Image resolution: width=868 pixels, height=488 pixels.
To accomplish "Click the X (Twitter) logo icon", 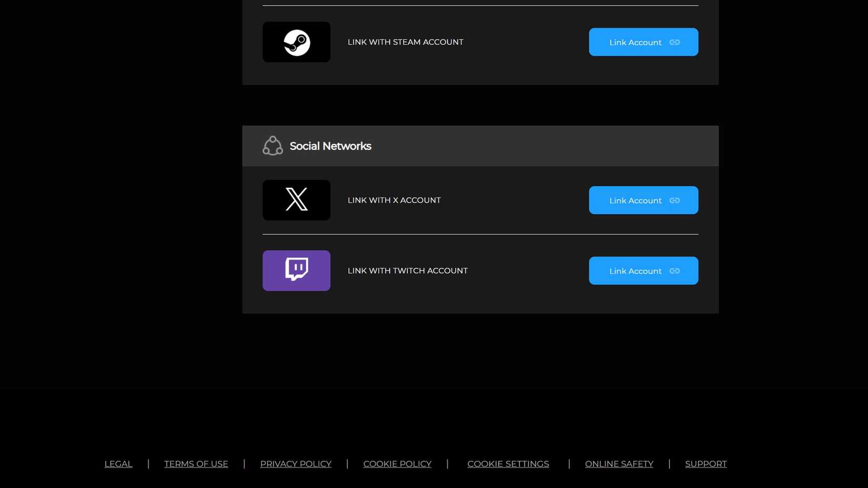I will pyautogui.click(x=296, y=200).
